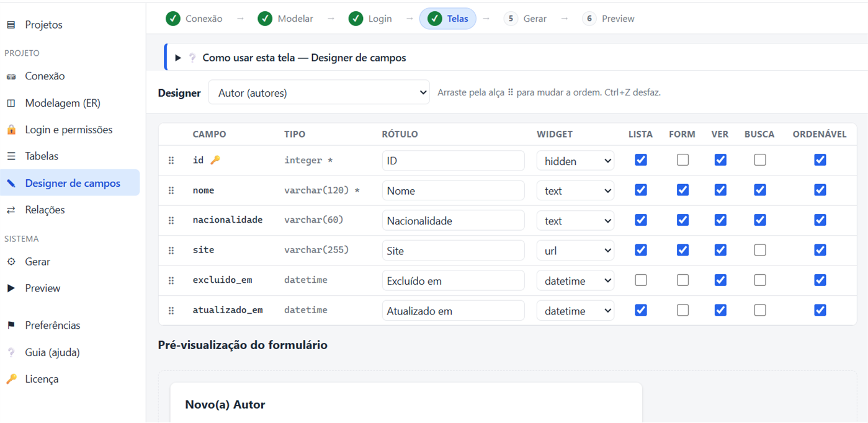
Task: Click the drag handle of the atualizado_em row
Action: click(x=171, y=310)
